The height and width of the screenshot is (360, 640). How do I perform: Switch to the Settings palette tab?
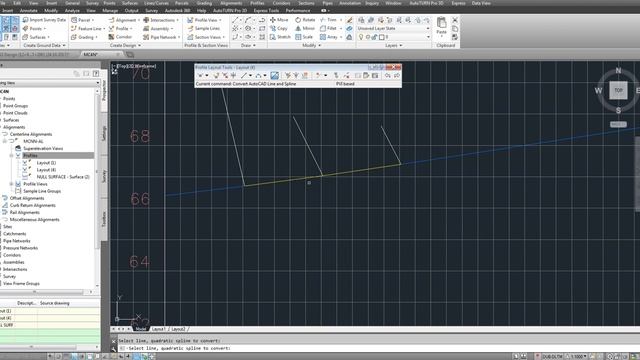tap(104, 133)
